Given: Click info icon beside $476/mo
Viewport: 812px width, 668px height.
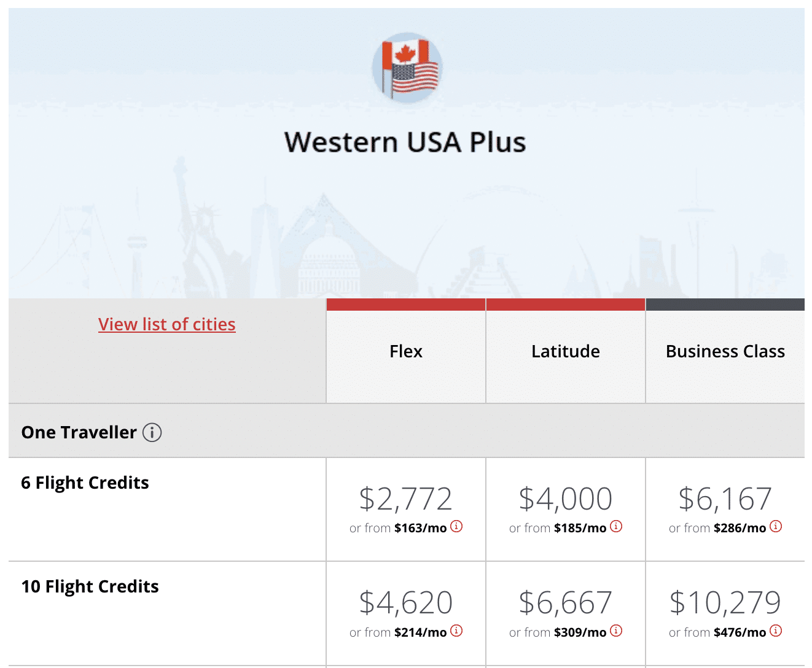Looking at the screenshot, I should (776, 631).
